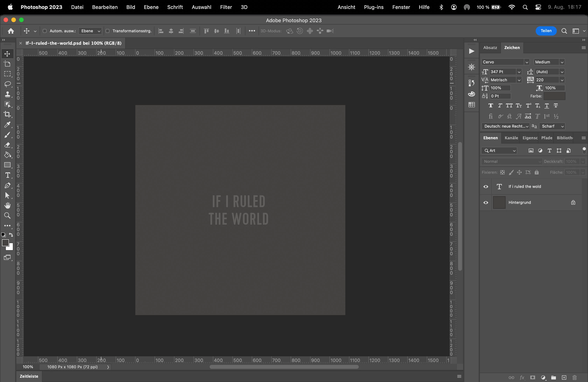Select the Eraser tool
588x382 pixels.
click(7, 145)
